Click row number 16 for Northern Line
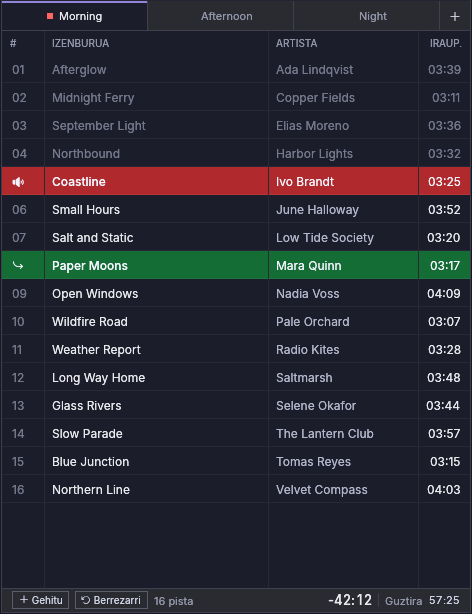 (18, 489)
